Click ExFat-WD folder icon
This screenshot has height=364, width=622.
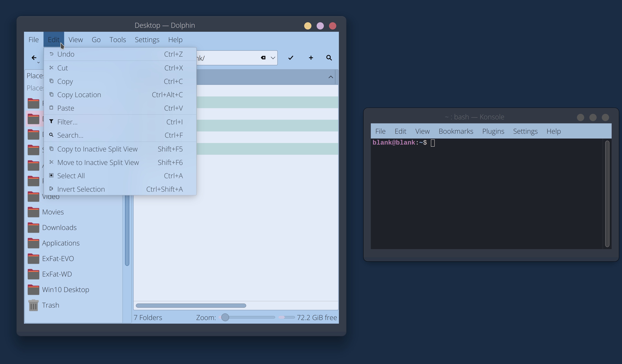click(x=33, y=274)
